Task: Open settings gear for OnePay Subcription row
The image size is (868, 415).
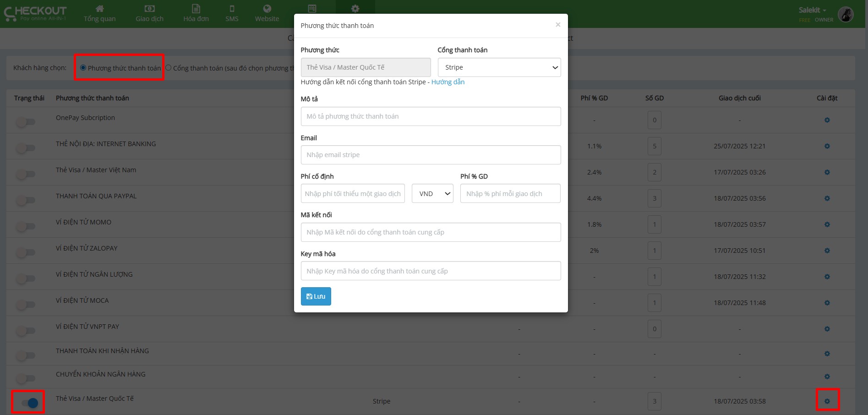Action: pyautogui.click(x=827, y=120)
